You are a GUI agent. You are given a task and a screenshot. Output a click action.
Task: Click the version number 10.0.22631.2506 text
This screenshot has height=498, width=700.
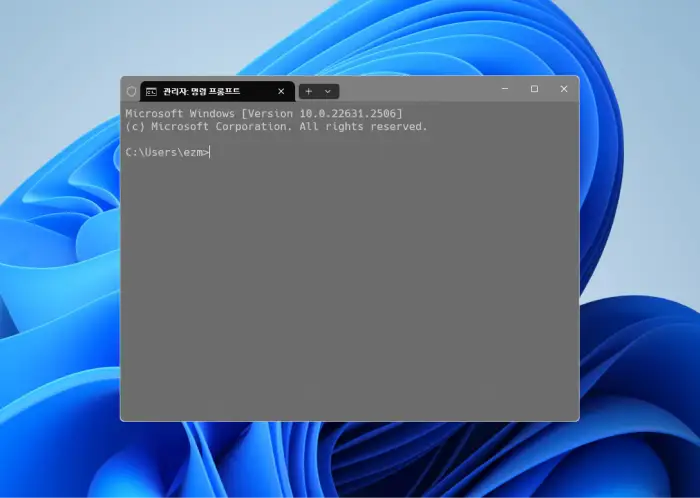[348, 114]
